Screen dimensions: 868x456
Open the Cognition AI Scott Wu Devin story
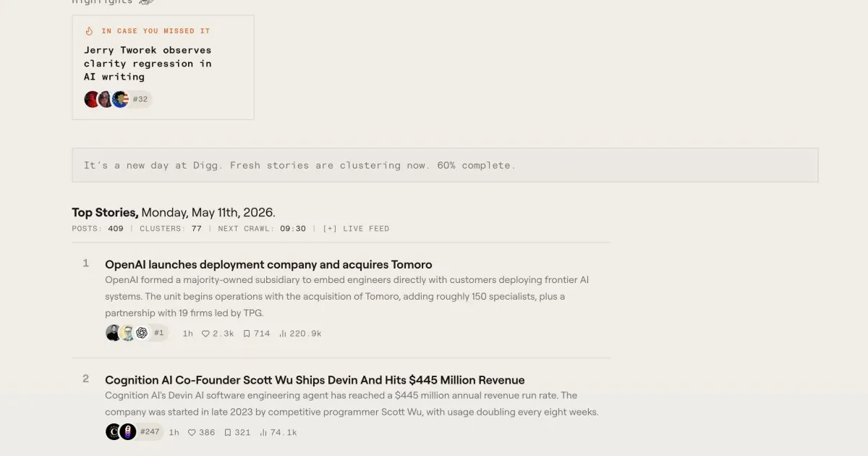[x=315, y=380]
